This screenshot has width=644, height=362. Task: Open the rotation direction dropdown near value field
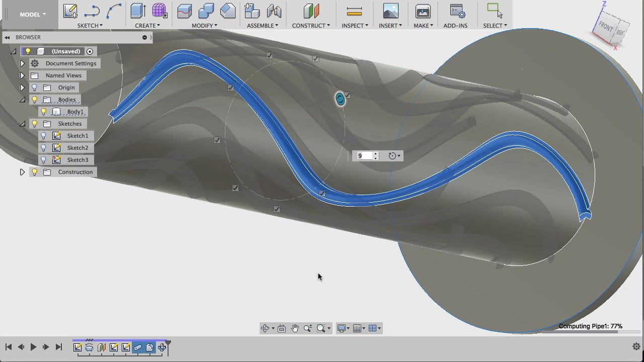(395, 156)
